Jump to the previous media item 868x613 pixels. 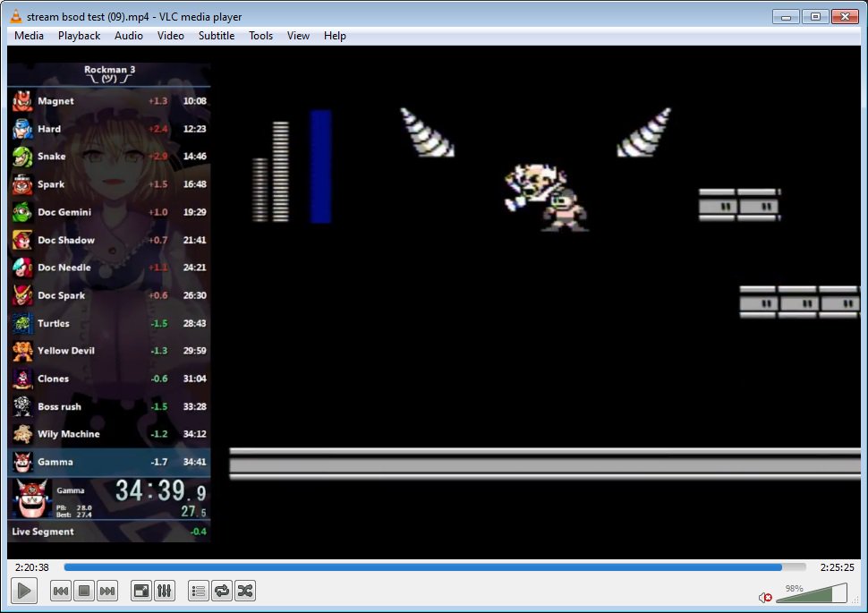tap(60, 591)
